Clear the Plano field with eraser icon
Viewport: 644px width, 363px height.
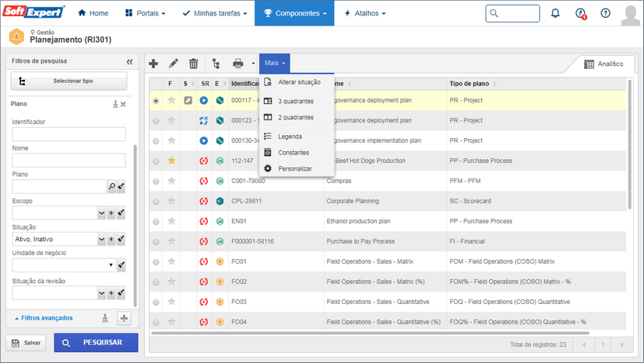121,186
